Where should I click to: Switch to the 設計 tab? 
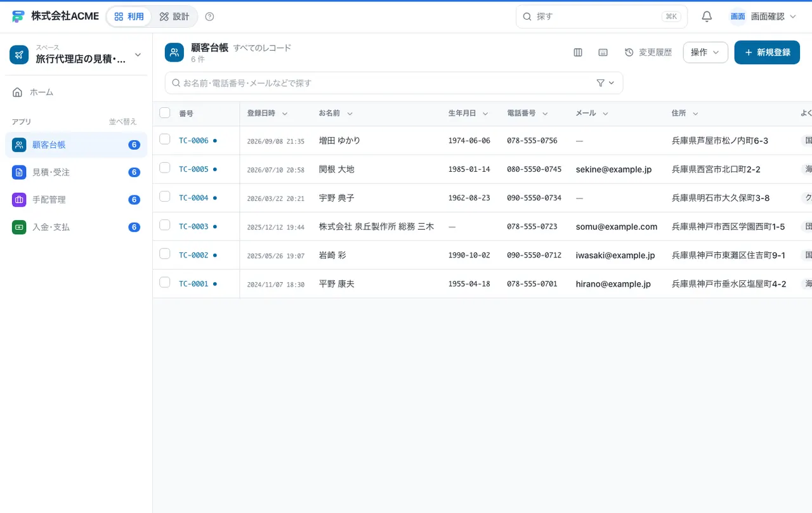click(174, 16)
